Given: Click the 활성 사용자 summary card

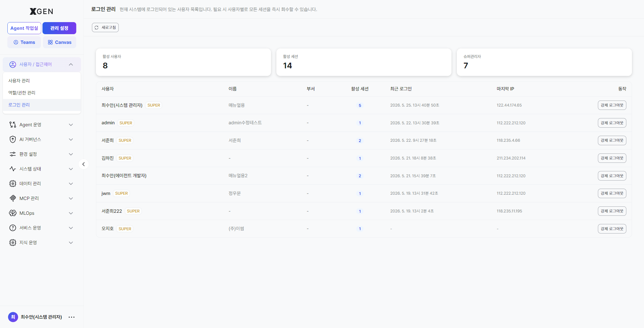Looking at the screenshot, I should click(x=183, y=62).
